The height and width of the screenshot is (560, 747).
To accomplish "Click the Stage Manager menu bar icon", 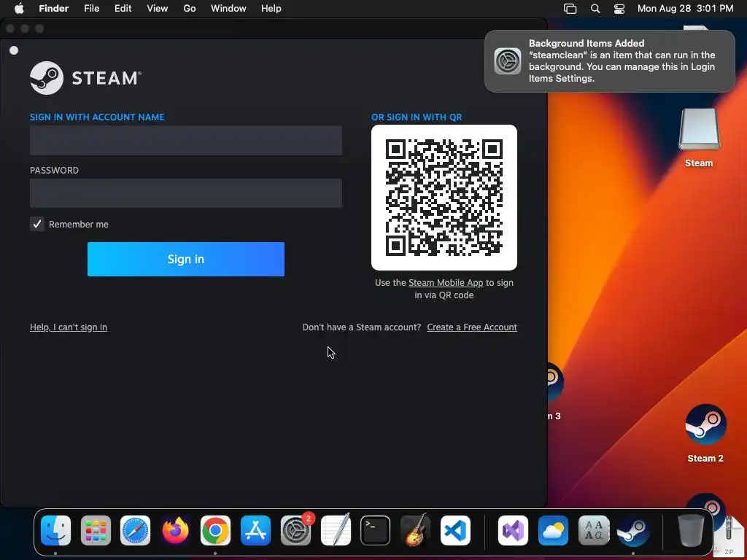I will coord(570,9).
